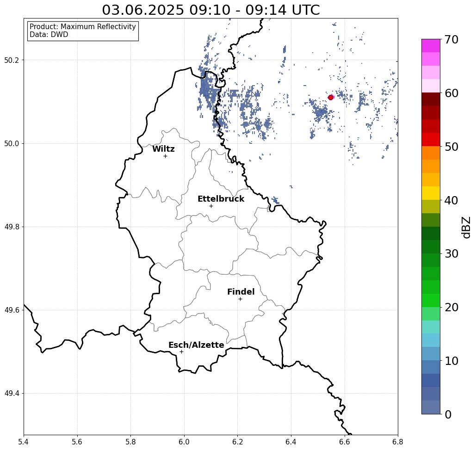Click the Ettelbruck station cross marker

click(211, 206)
